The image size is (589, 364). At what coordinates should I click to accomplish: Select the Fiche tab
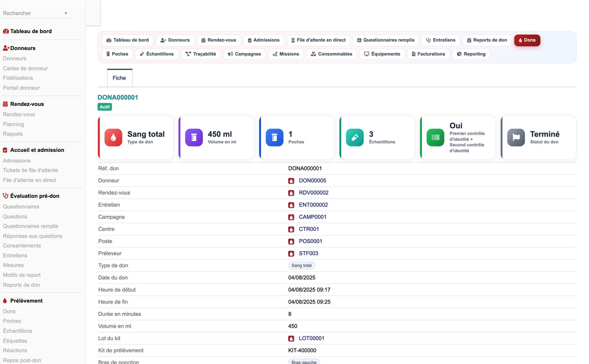119,78
